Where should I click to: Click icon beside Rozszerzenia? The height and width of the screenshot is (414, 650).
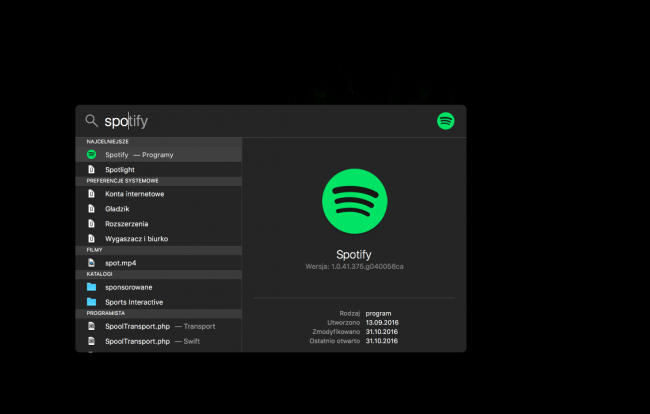click(92, 224)
